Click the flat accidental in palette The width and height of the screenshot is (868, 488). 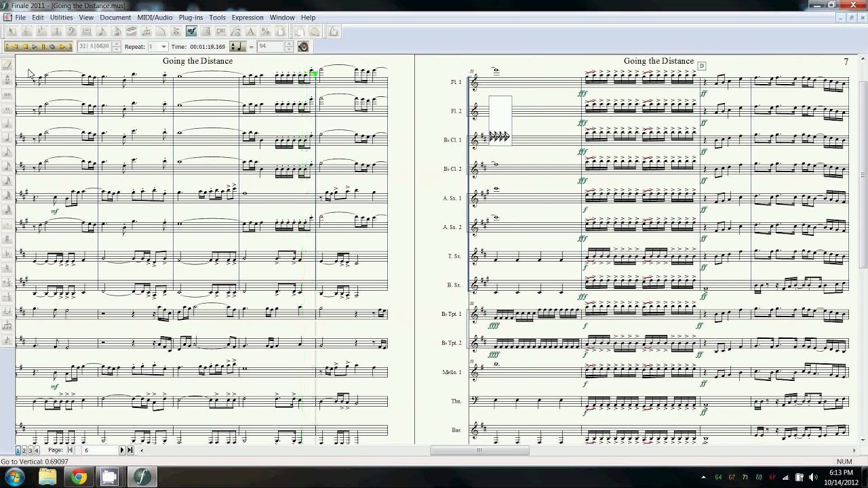click(x=7, y=253)
